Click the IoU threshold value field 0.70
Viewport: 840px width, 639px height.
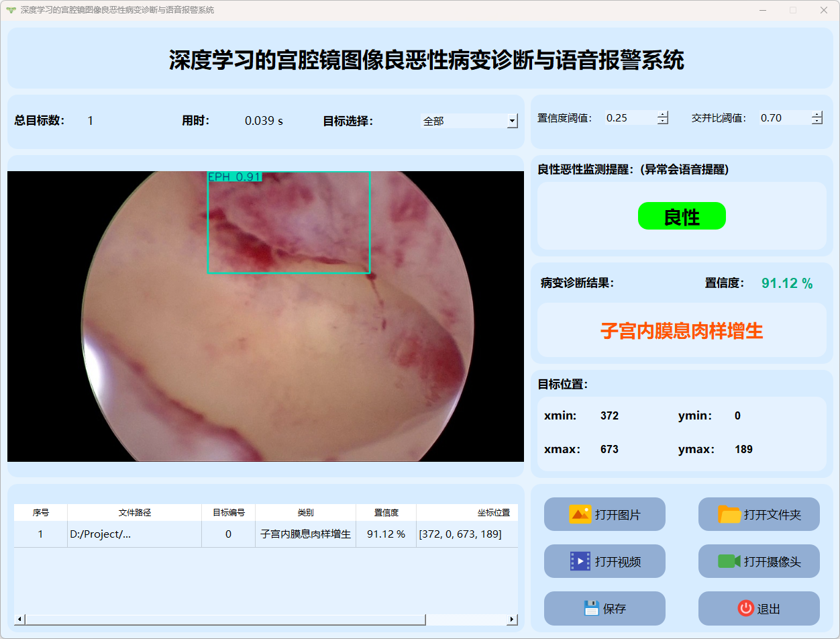point(784,118)
